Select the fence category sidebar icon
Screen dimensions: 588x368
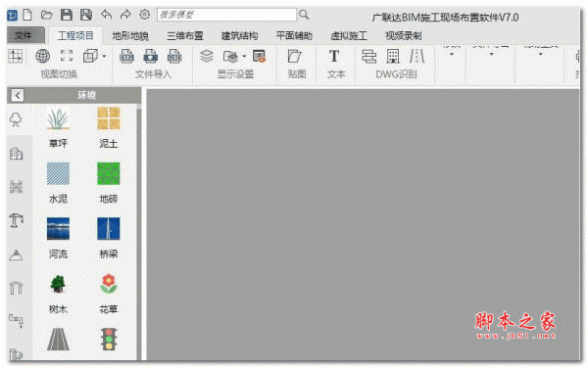click(16, 187)
